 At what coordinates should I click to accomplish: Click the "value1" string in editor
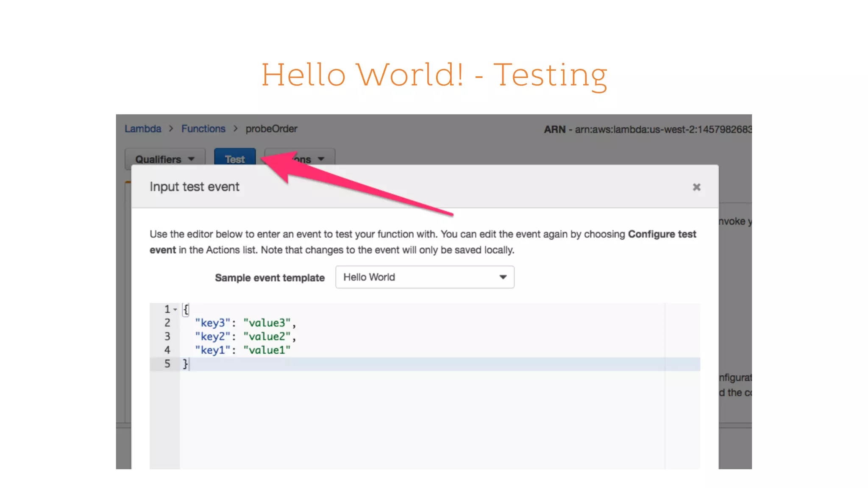coord(267,350)
